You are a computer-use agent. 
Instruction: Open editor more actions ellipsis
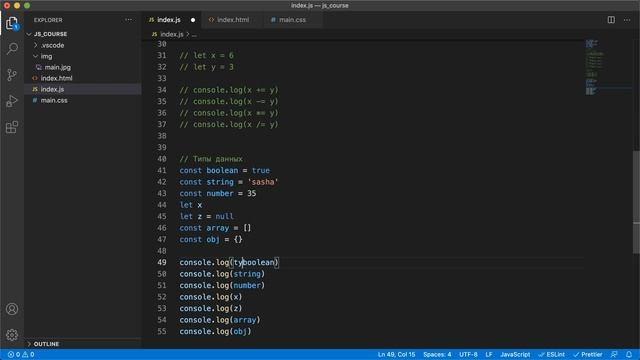[x=627, y=20]
